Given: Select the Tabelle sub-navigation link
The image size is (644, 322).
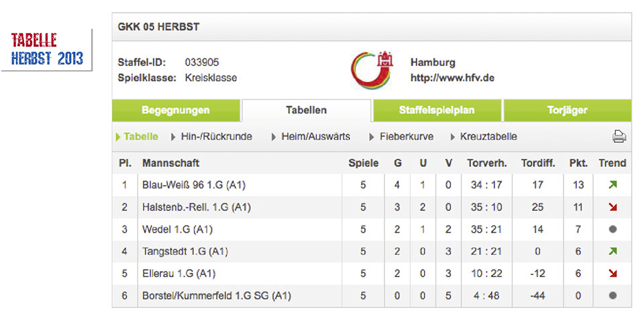Looking at the screenshot, I should click(x=141, y=137).
